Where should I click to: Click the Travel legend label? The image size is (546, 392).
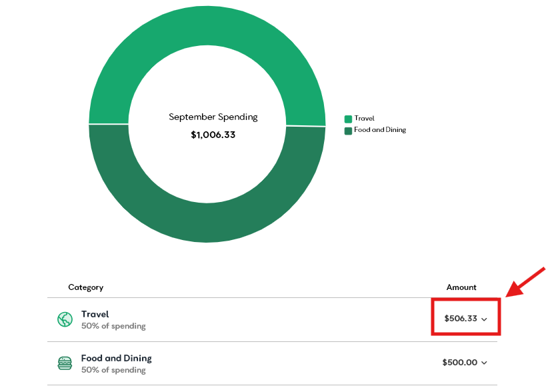tap(364, 119)
